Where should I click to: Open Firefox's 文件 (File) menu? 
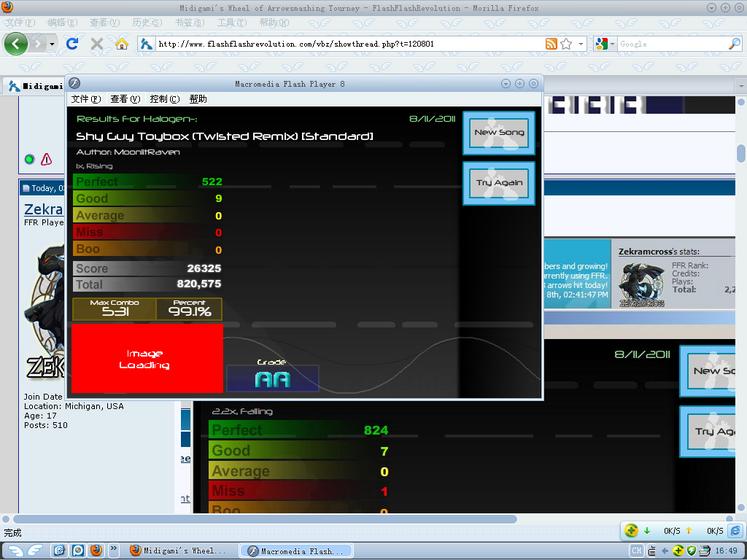coord(20,22)
